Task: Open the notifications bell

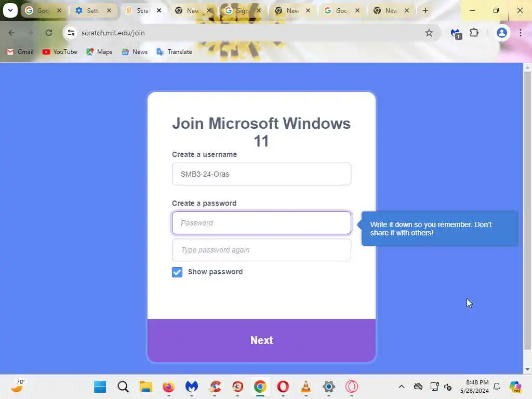Action: point(497,387)
